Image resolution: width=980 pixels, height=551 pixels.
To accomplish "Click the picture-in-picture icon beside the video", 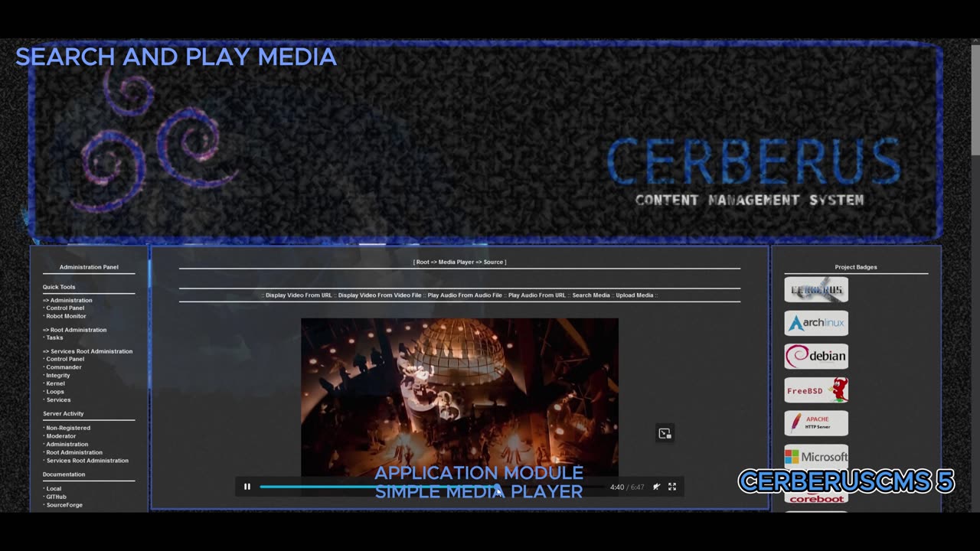I will (x=665, y=433).
